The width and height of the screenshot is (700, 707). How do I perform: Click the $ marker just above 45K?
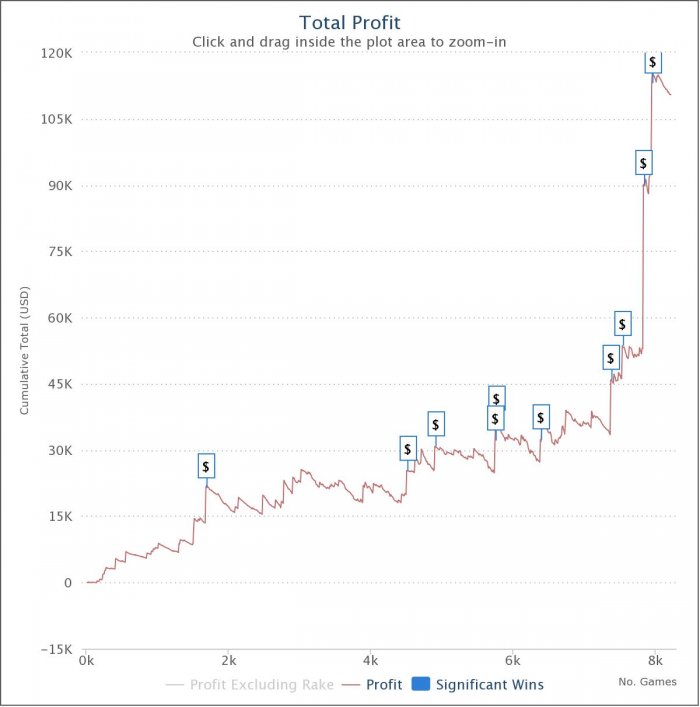[x=611, y=358]
